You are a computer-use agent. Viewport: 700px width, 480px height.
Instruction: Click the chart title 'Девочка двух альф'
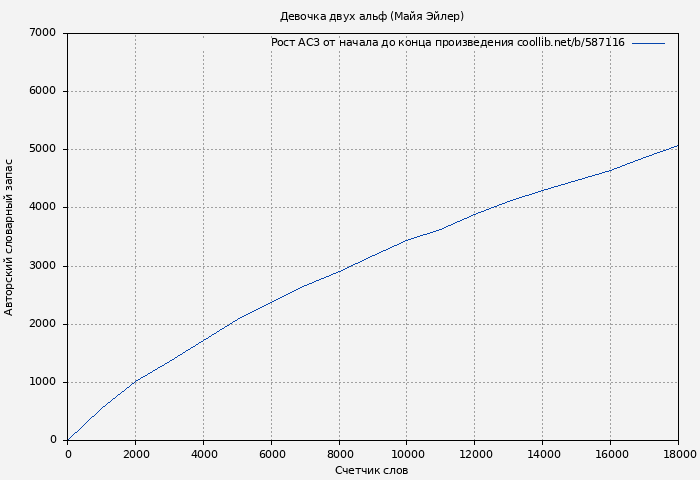pos(371,16)
